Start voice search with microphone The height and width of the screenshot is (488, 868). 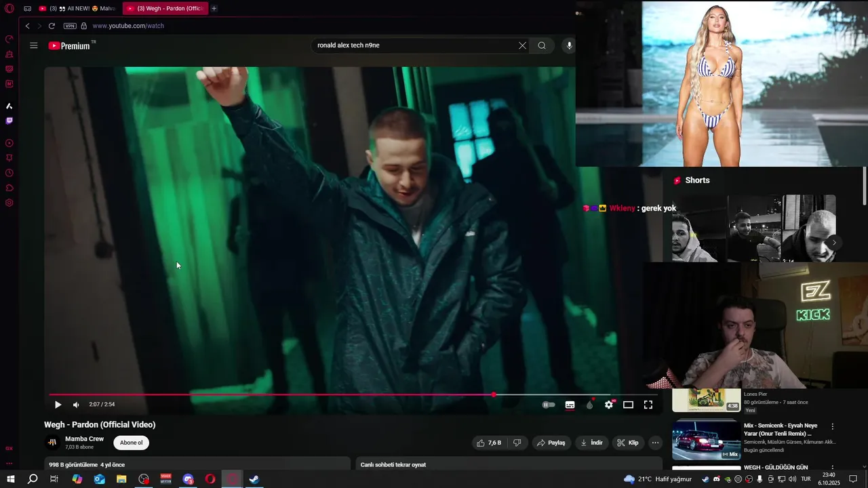(x=569, y=45)
